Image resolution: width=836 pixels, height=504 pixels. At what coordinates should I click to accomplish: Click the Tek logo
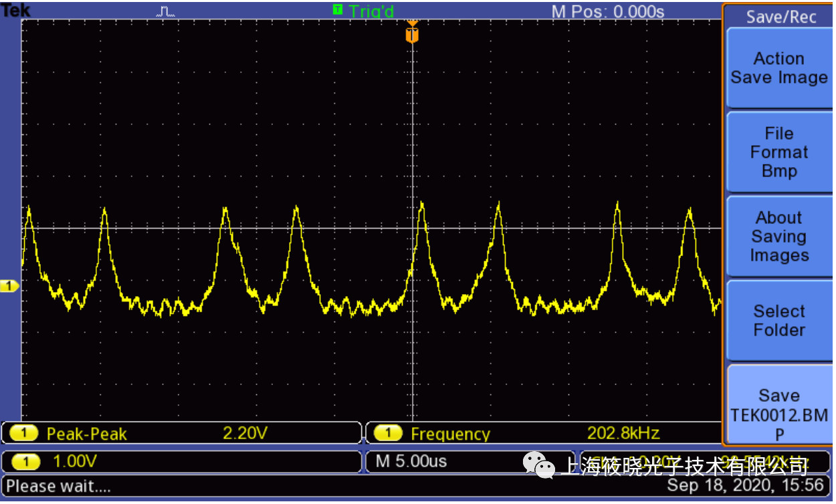15,10
